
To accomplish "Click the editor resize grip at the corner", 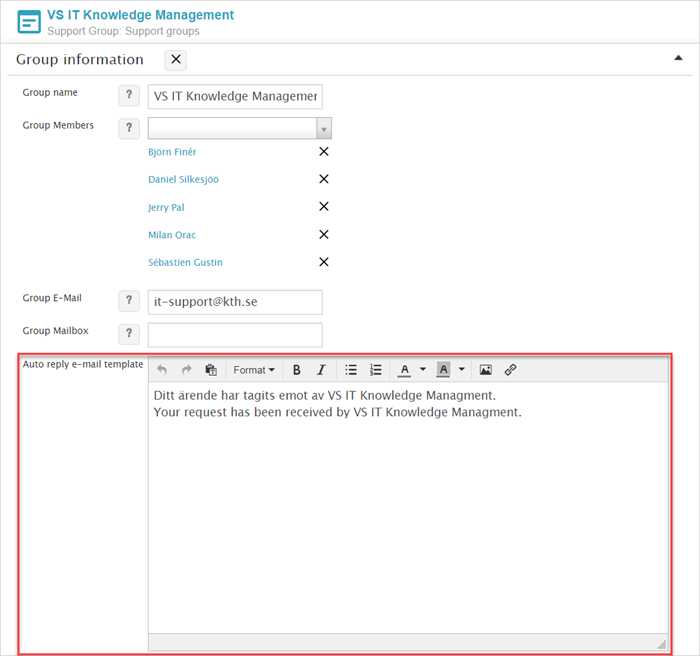I will tap(662, 644).
